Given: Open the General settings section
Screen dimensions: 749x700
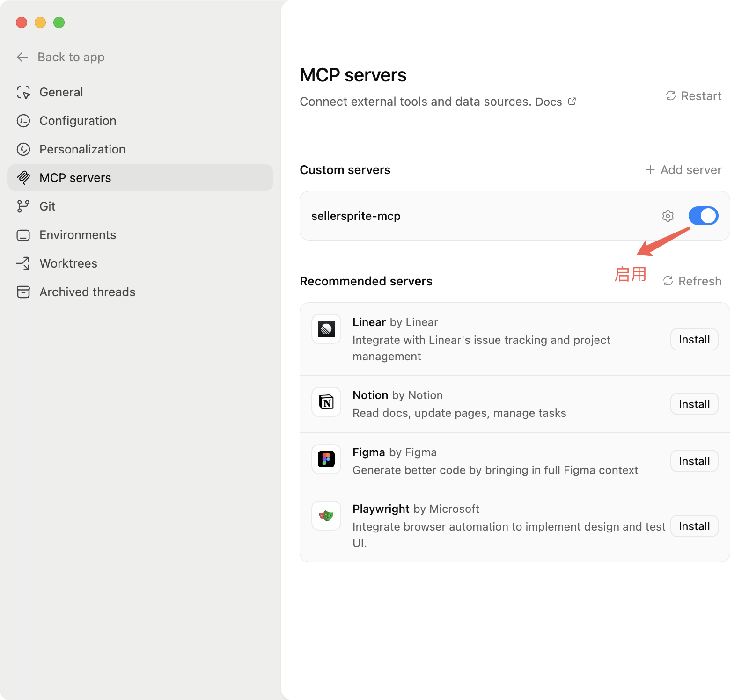Looking at the screenshot, I should click(61, 92).
